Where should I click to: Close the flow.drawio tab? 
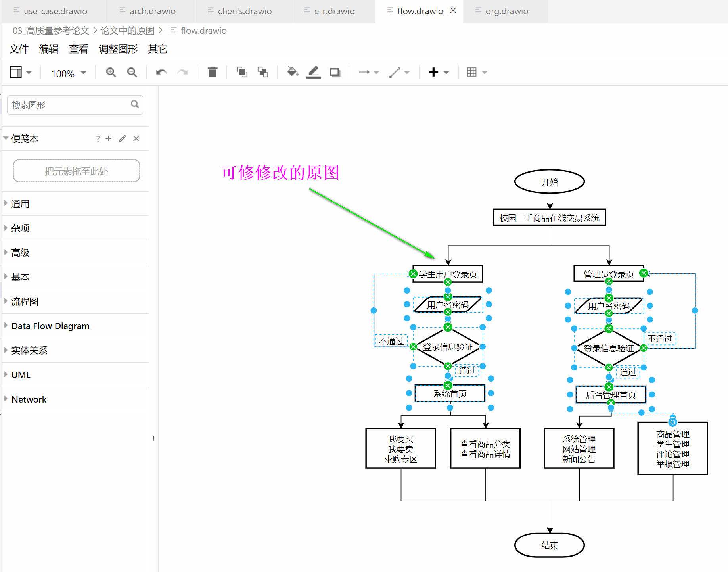[453, 11]
